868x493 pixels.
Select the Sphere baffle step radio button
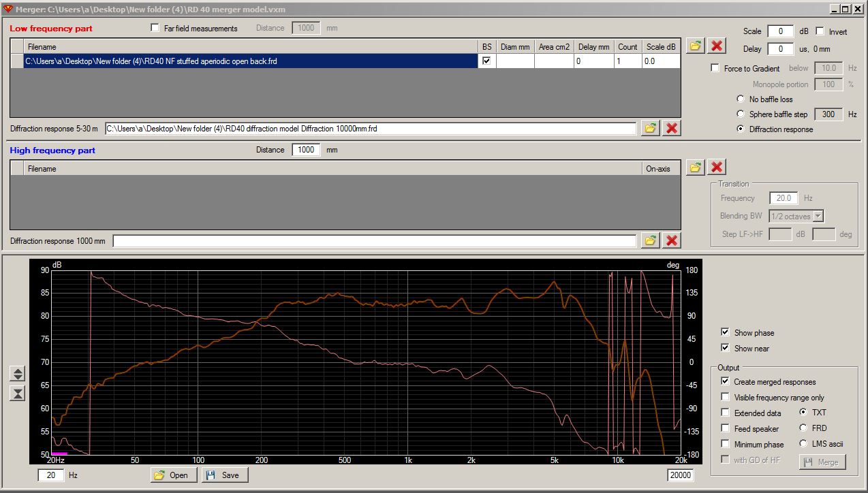741,114
